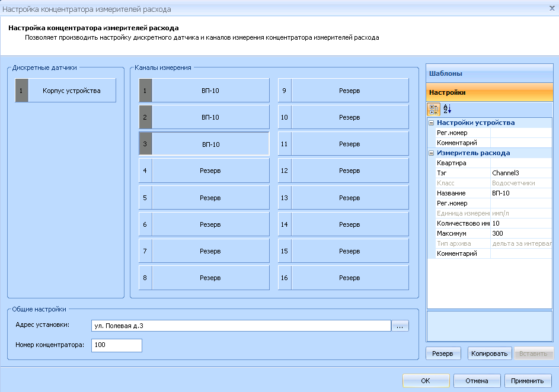The height and width of the screenshot is (392, 559).
Task: Open address browse button with ellipsis
Action: [401, 326]
